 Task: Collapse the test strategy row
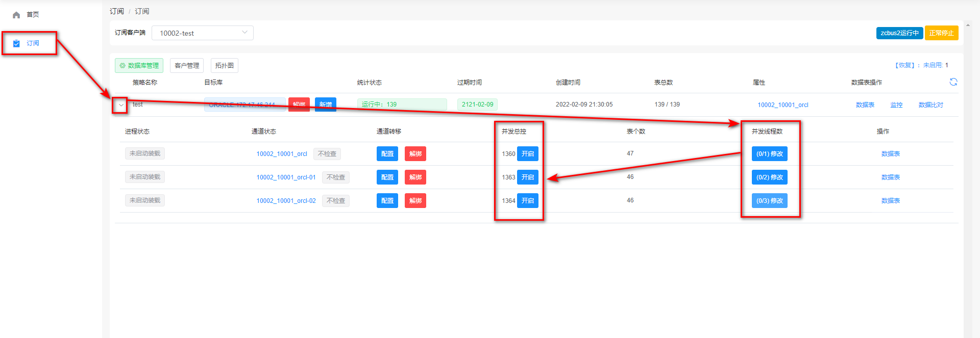pyautogui.click(x=120, y=105)
